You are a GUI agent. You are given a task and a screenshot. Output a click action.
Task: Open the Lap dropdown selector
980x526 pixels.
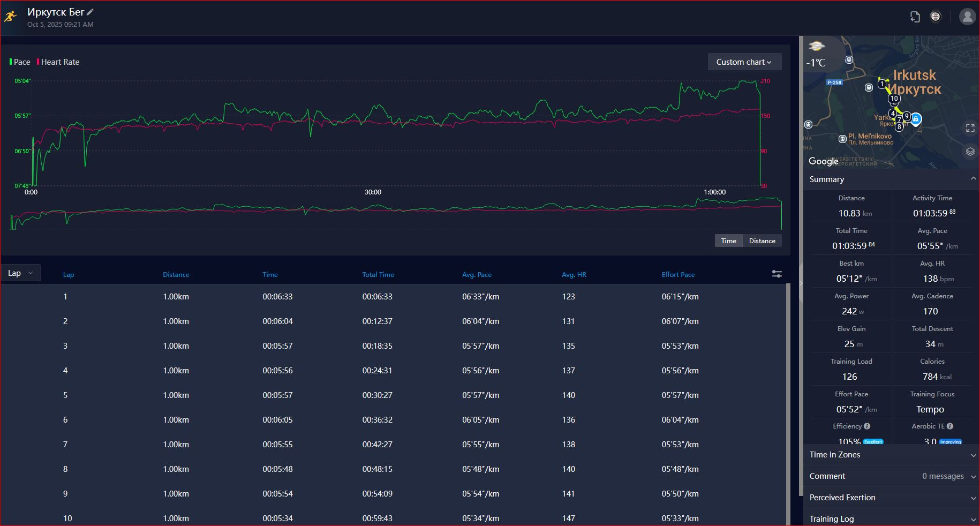pyautogui.click(x=20, y=273)
